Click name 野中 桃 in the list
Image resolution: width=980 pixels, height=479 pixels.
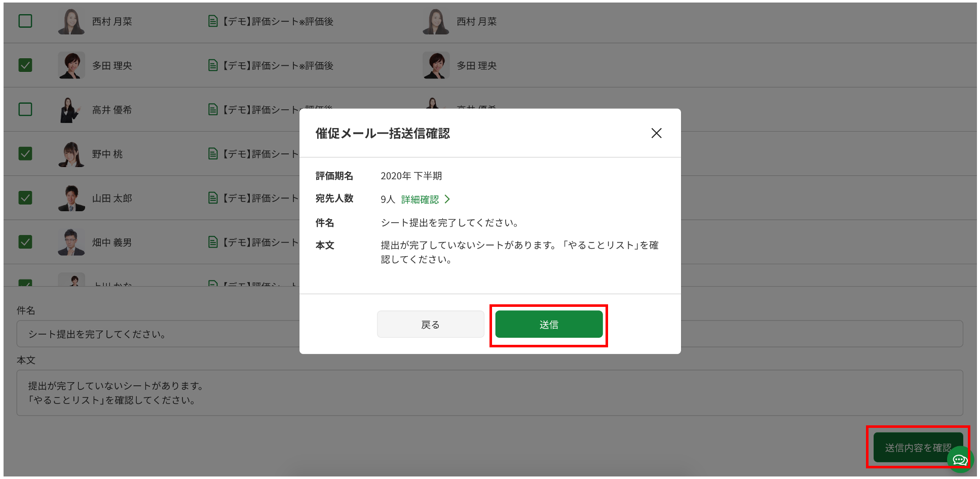(x=107, y=153)
